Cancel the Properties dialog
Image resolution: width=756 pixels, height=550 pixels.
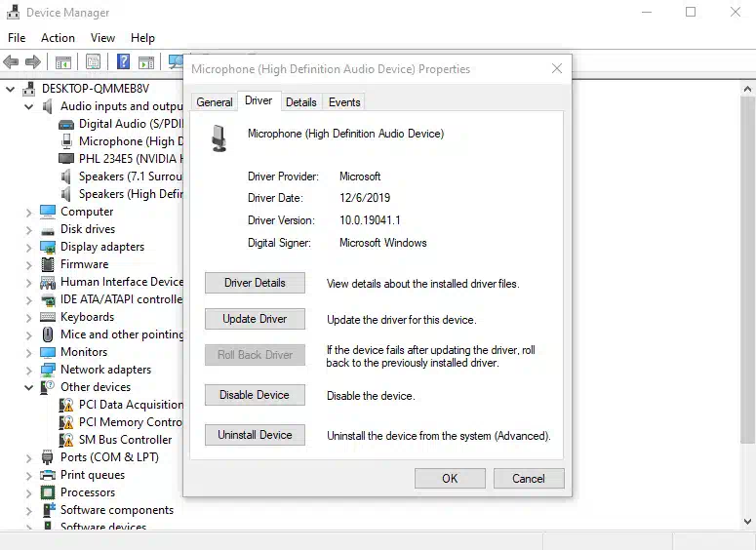click(x=529, y=478)
